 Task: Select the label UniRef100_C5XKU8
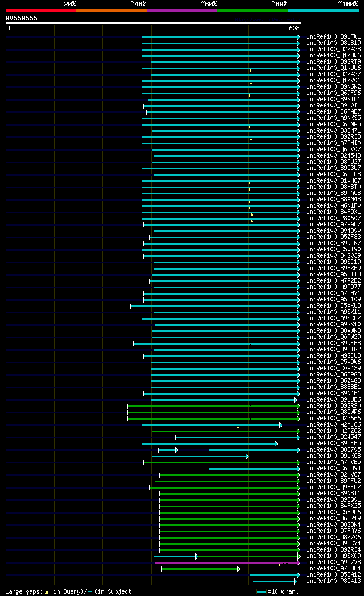333,305
